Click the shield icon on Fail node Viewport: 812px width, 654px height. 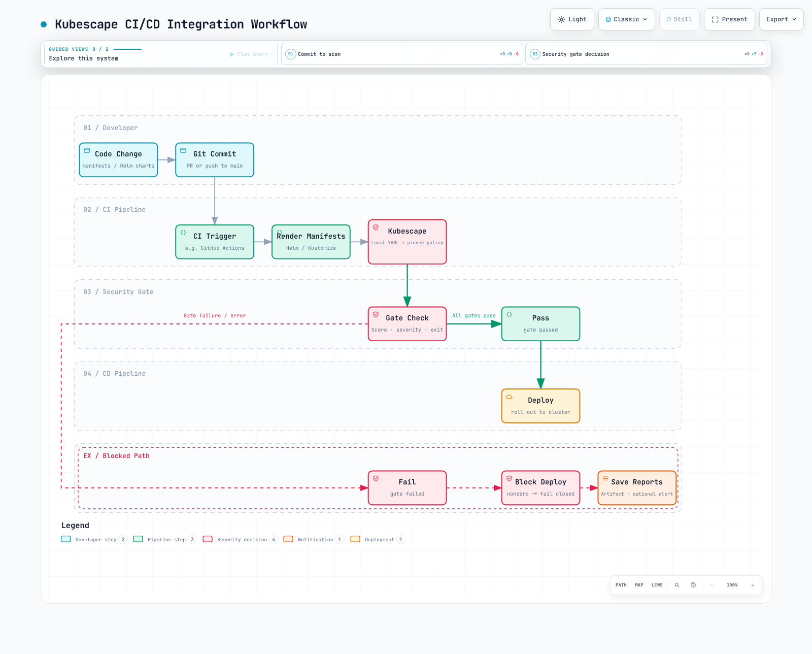(x=376, y=478)
